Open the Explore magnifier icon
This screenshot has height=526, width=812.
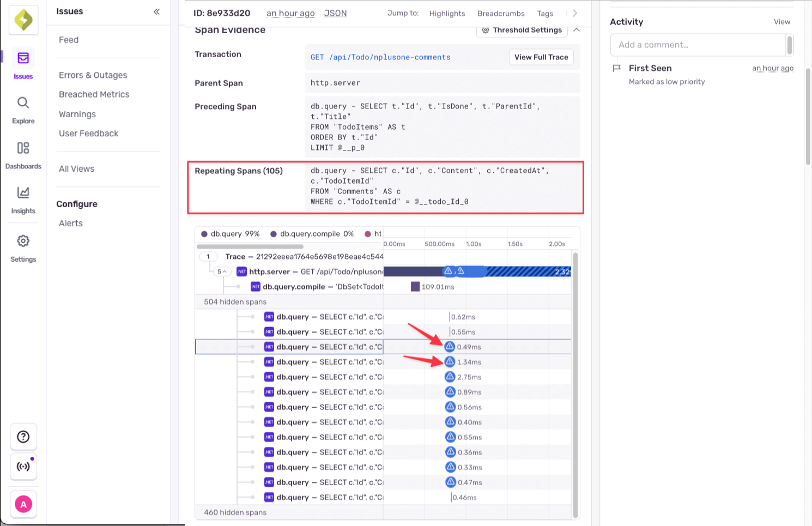click(23, 102)
